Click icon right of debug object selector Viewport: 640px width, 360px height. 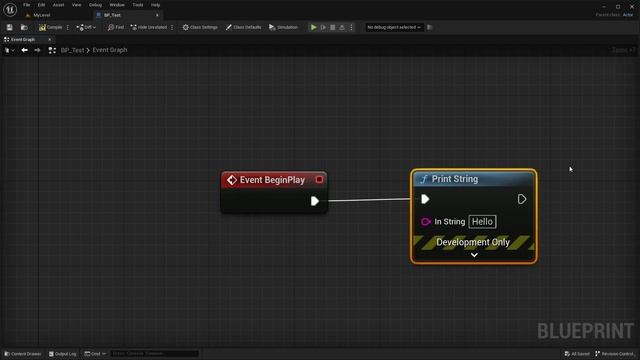[429, 27]
